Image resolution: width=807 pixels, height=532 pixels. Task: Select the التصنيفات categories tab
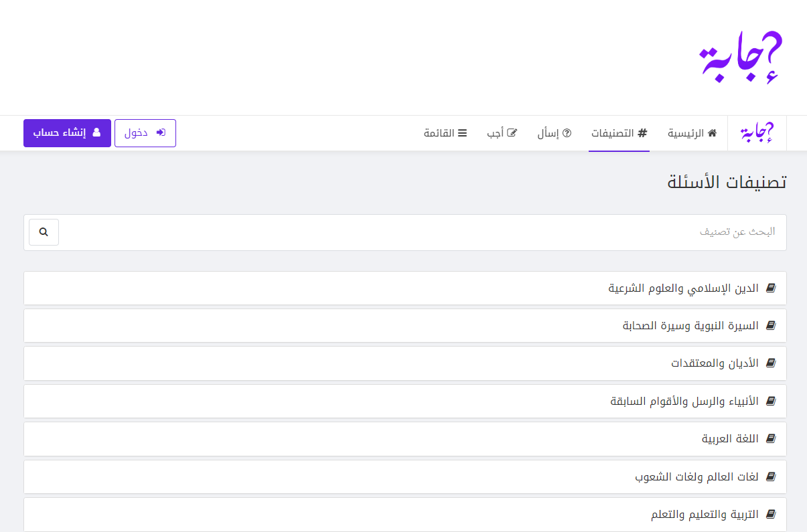pos(619,133)
